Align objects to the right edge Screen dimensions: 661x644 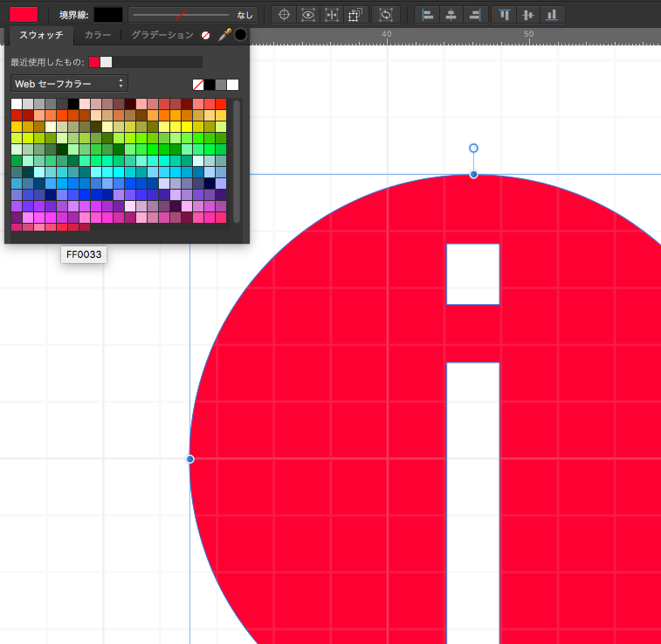475,15
